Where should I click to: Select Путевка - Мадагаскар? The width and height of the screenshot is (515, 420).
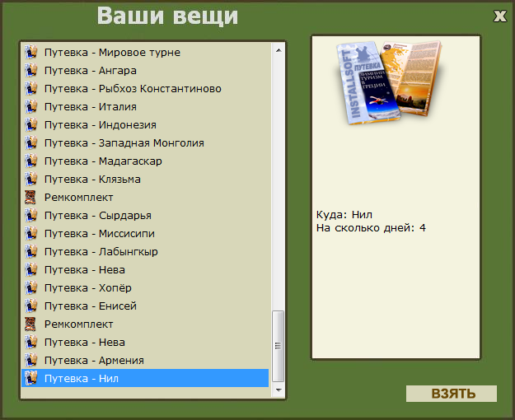click(x=145, y=161)
